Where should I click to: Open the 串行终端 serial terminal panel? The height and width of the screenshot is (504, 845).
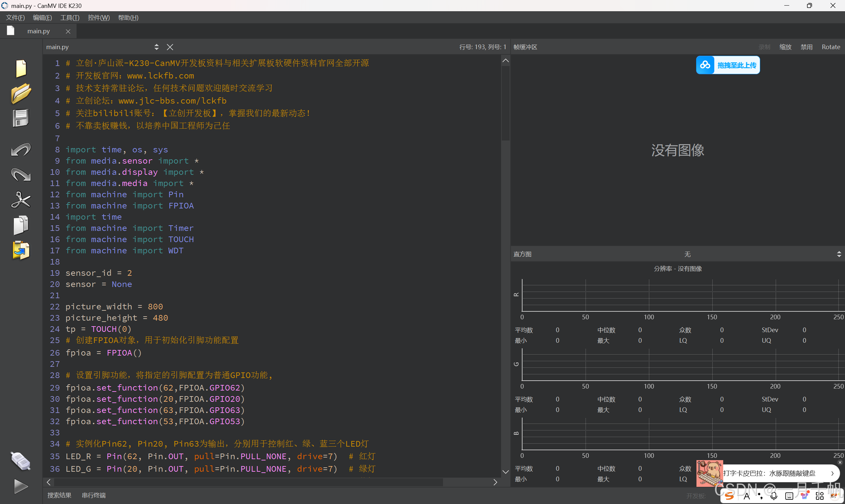click(x=94, y=495)
